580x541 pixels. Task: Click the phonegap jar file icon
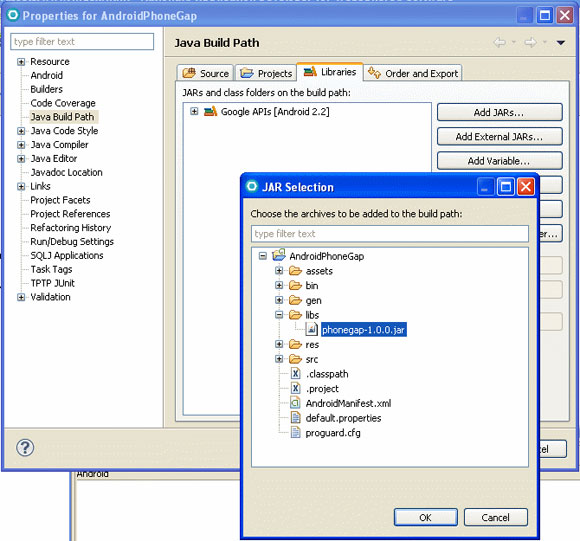(311, 329)
